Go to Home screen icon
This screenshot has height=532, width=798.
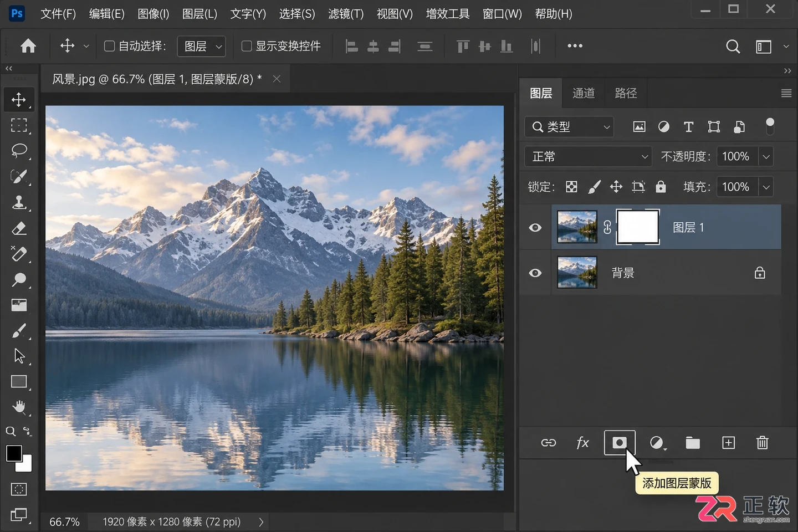tap(28, 46)
